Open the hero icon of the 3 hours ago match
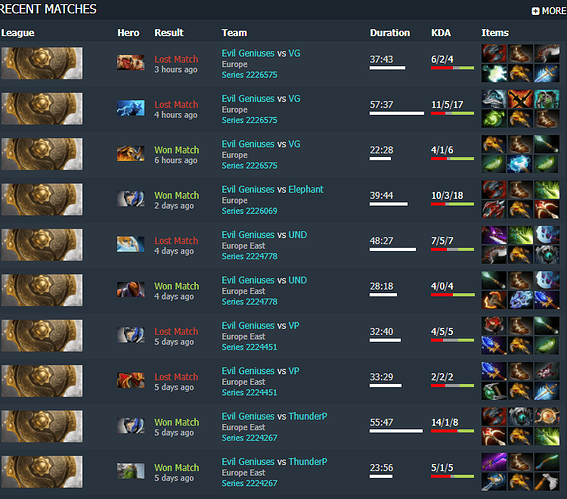 point(131,63)
